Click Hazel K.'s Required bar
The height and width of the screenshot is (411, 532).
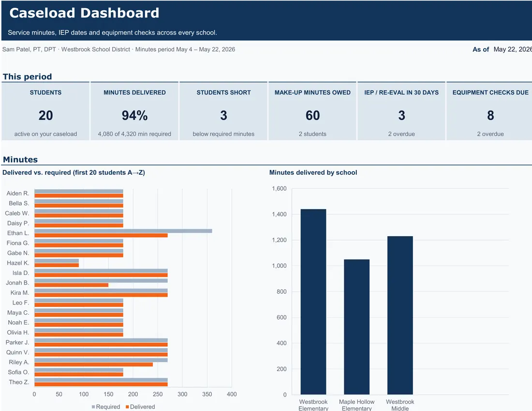pos(57,261)
